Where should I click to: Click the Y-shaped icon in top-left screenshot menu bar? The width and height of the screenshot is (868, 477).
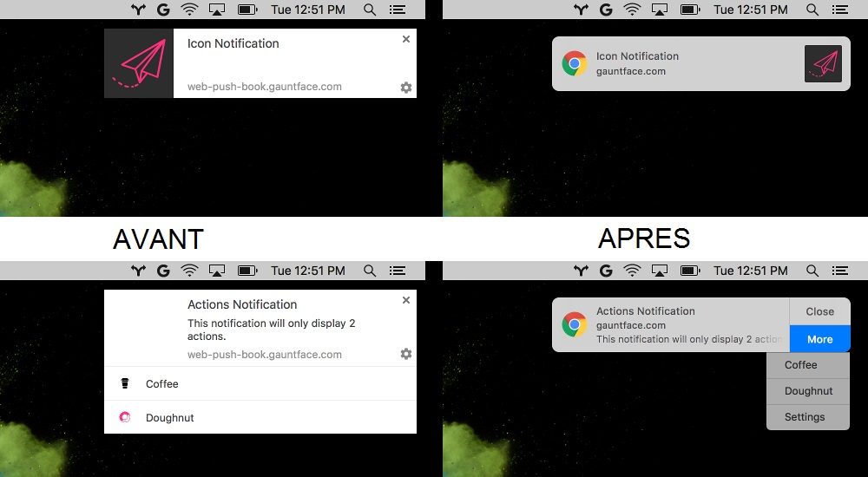138,10
